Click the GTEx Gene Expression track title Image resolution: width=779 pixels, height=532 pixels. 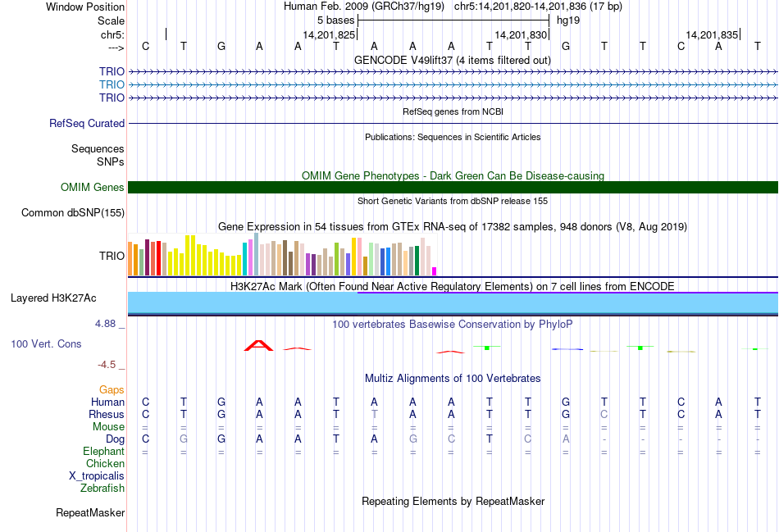(x=453, y=226)
